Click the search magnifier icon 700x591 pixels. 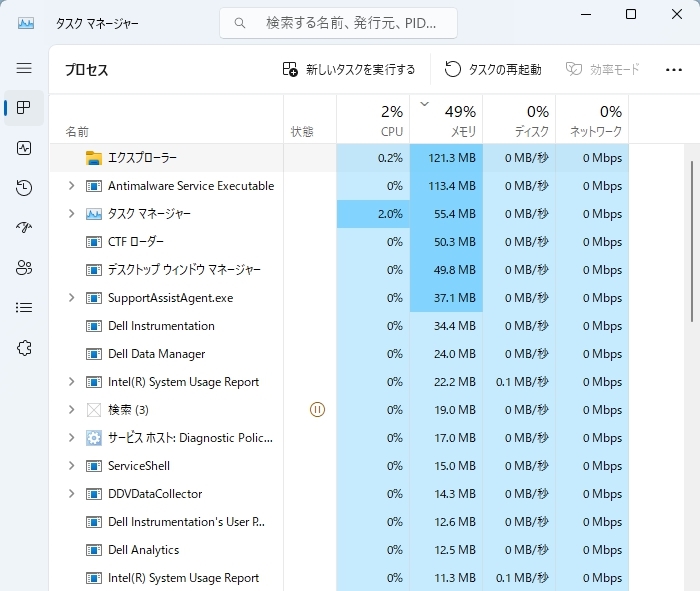240,23
